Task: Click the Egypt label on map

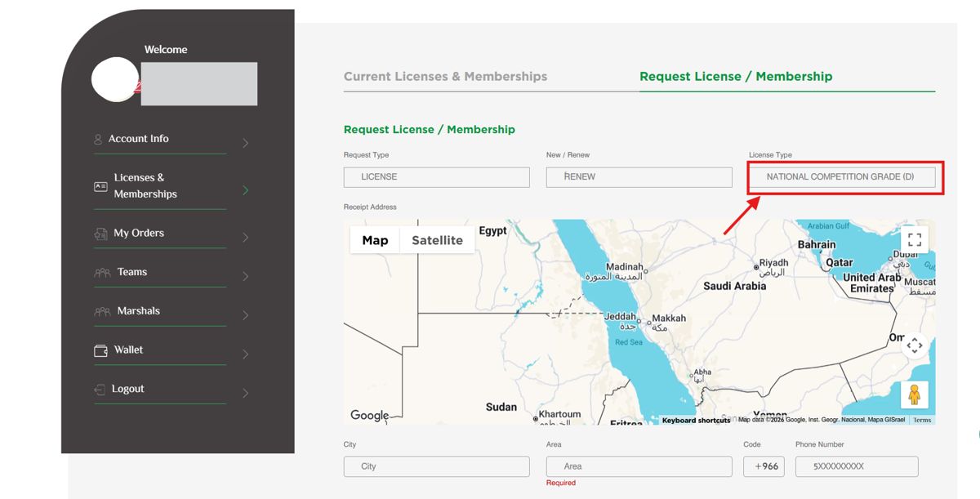Action: click(x=492, y=231)
